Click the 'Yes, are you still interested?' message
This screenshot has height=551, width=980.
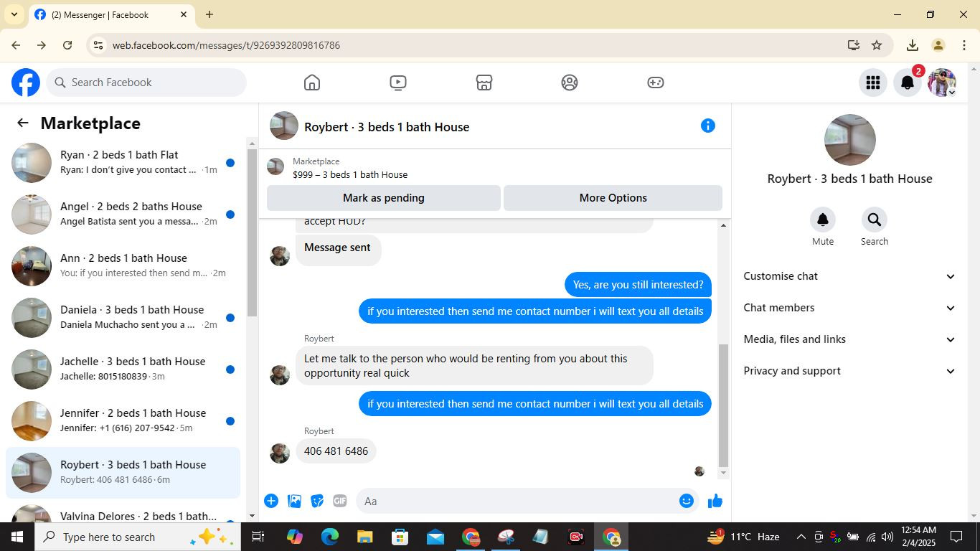pos(638,285)
